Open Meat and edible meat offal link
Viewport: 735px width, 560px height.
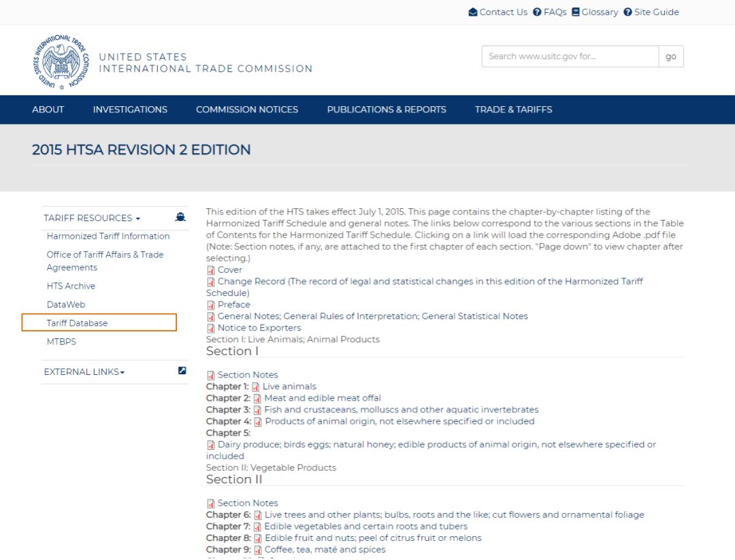coord(323,398)
